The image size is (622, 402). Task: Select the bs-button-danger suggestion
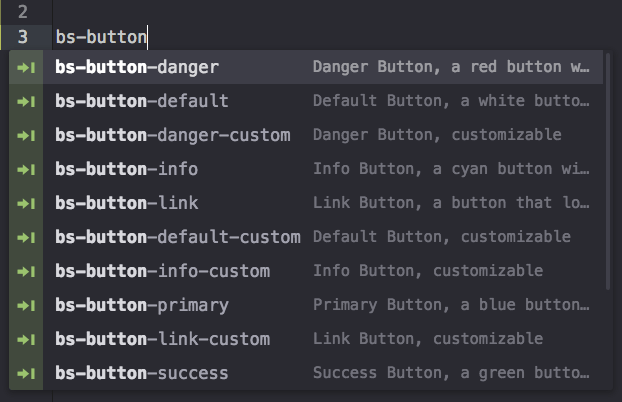tap(306, 67)
